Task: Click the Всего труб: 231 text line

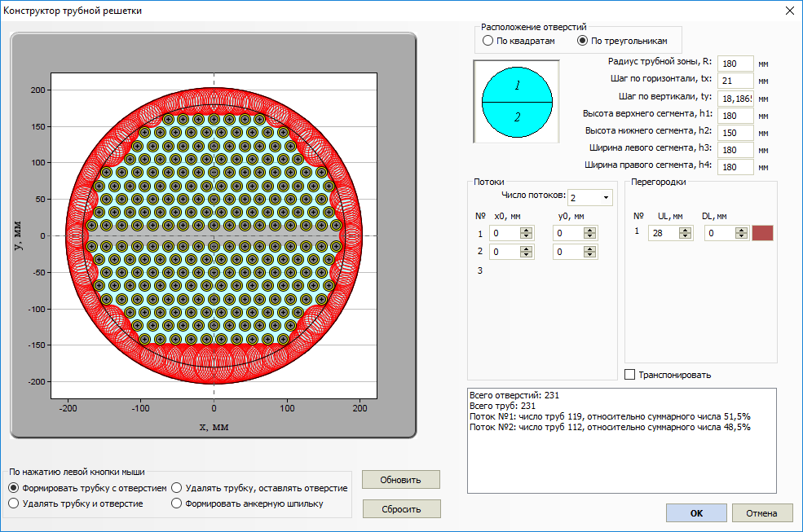Action: [502, 406]
